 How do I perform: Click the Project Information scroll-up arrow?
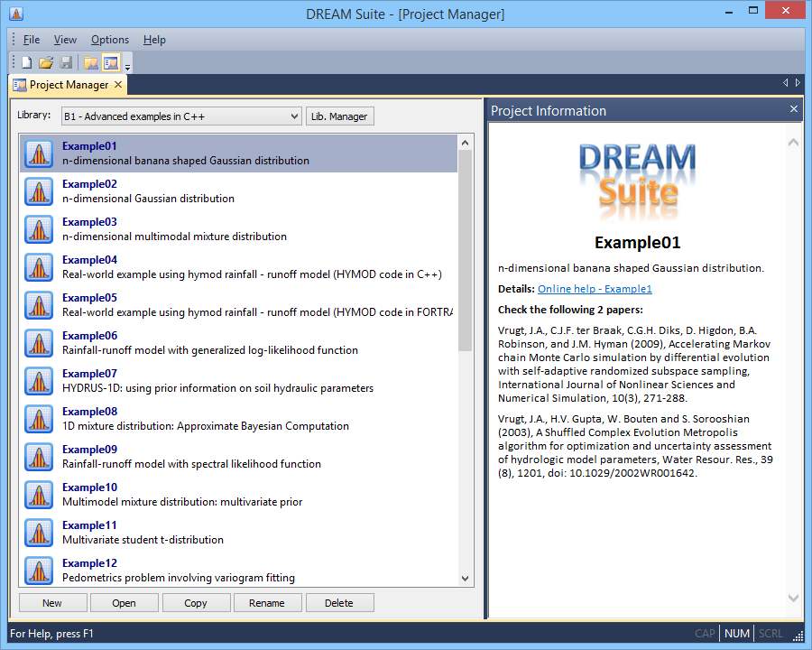click(793, 142)
